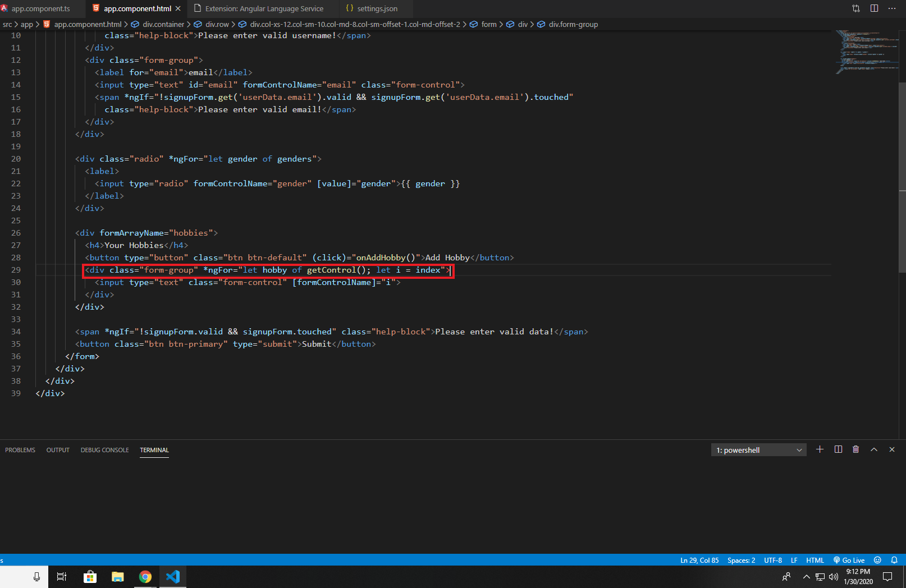Screen dimensions: 906x588
Task: Add a new terminal with the plus icon
Action: click(820, 449)
